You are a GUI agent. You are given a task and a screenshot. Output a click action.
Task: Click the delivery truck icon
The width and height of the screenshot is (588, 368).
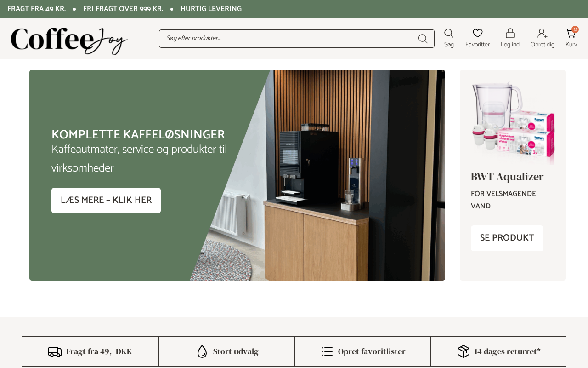click(x=55, y=352)
